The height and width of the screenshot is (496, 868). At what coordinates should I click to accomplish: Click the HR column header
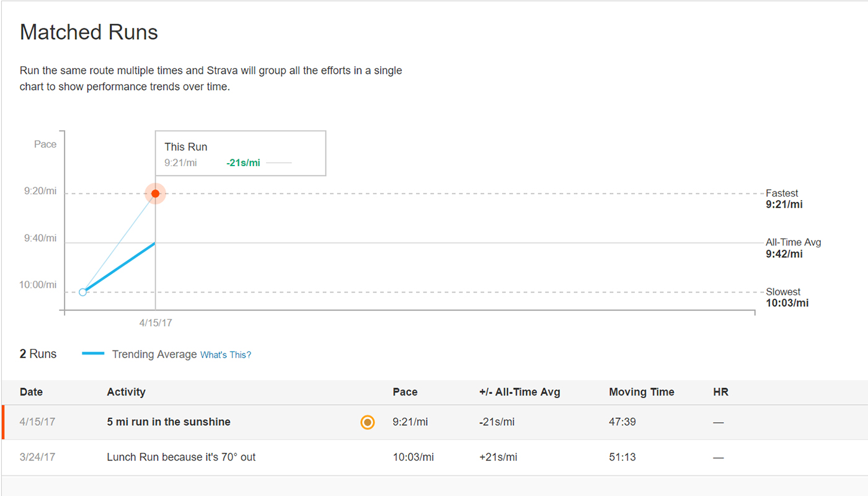pyautogui.click(x=720, y=392)
